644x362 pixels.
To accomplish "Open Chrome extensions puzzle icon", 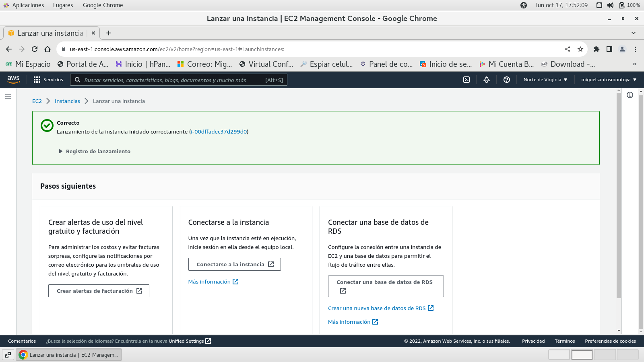I will click(597, 49).
